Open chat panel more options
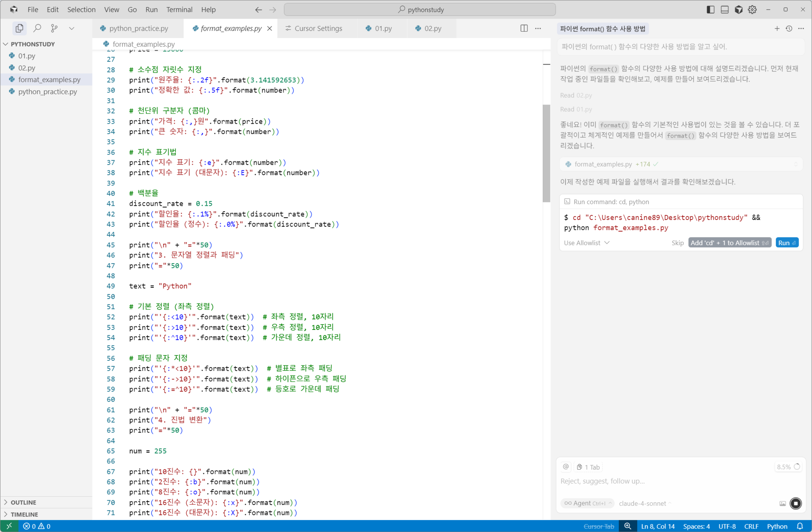This screenshot has height=532, width=812. (801, 29)
